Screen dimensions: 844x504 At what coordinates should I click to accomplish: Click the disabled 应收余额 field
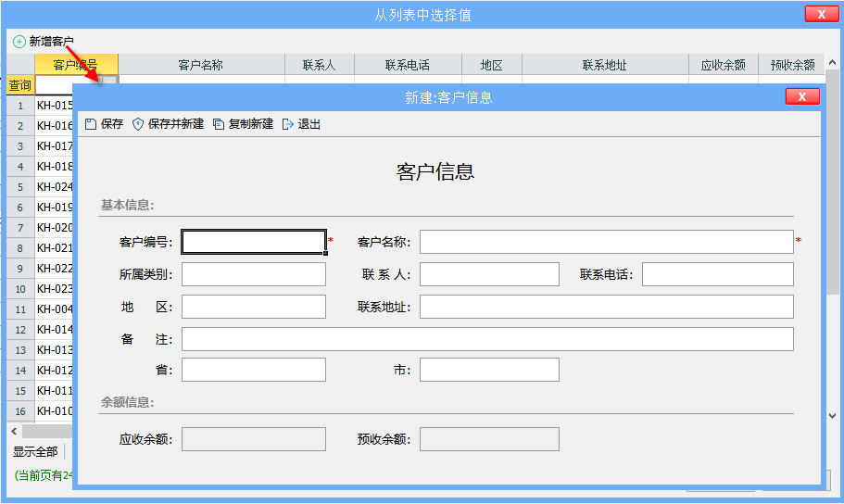tap(254, 439)
